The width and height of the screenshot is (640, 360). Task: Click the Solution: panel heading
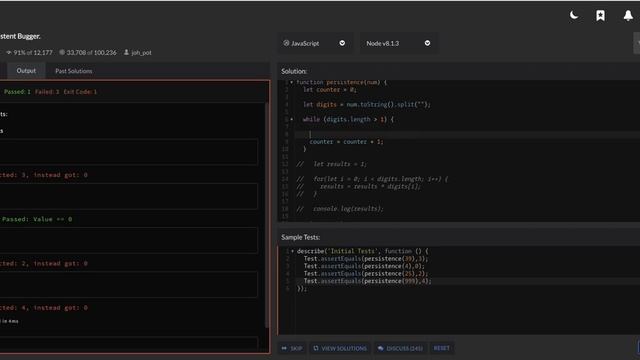tap(294, 71)
